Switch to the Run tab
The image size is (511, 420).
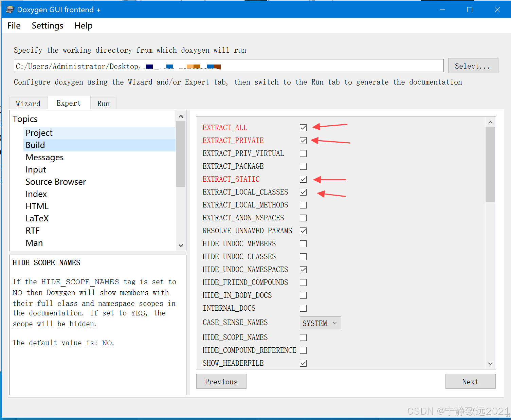click(x=104, y=104)
